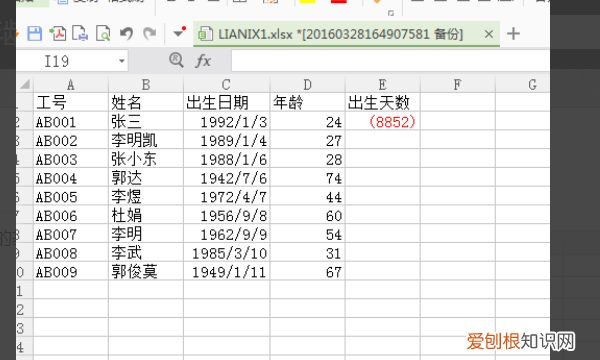Screen dimensions: 600x360
Task: Select column D header
Action: (x=307, y=85)
